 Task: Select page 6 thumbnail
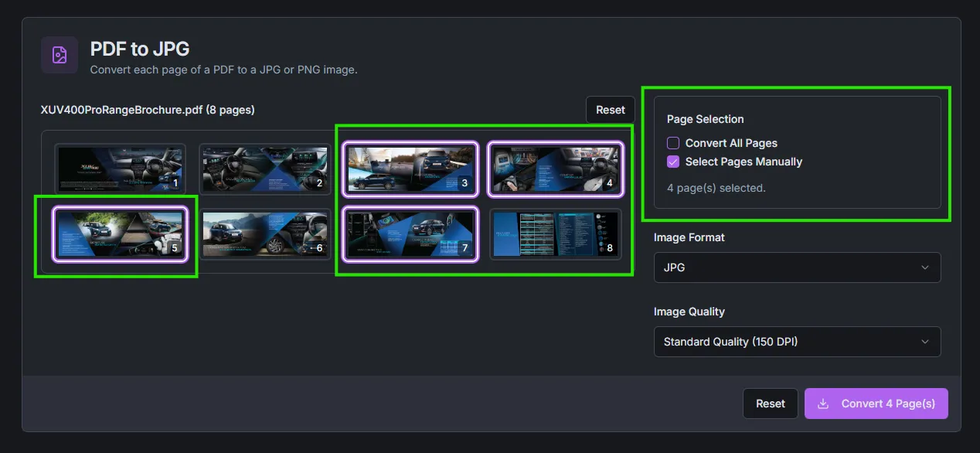click(x=264, y=233)
